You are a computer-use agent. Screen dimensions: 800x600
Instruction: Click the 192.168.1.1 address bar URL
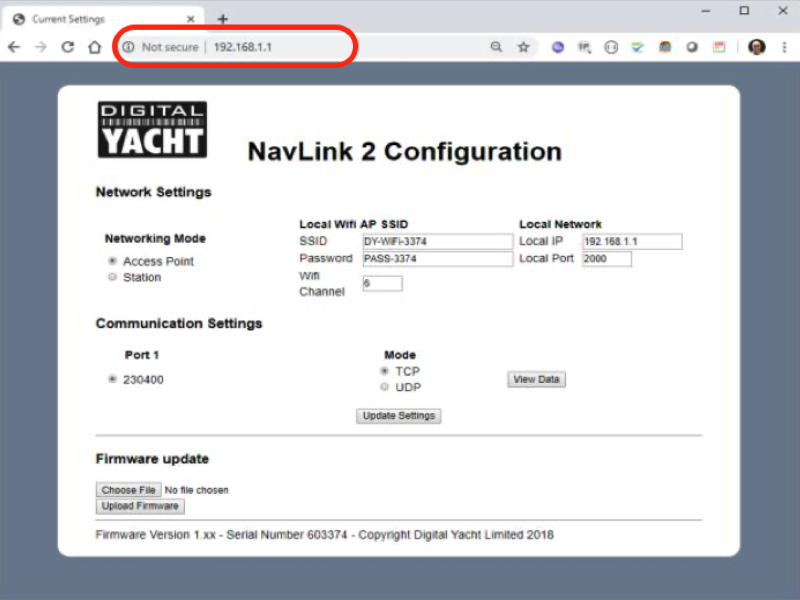point(243,47)
